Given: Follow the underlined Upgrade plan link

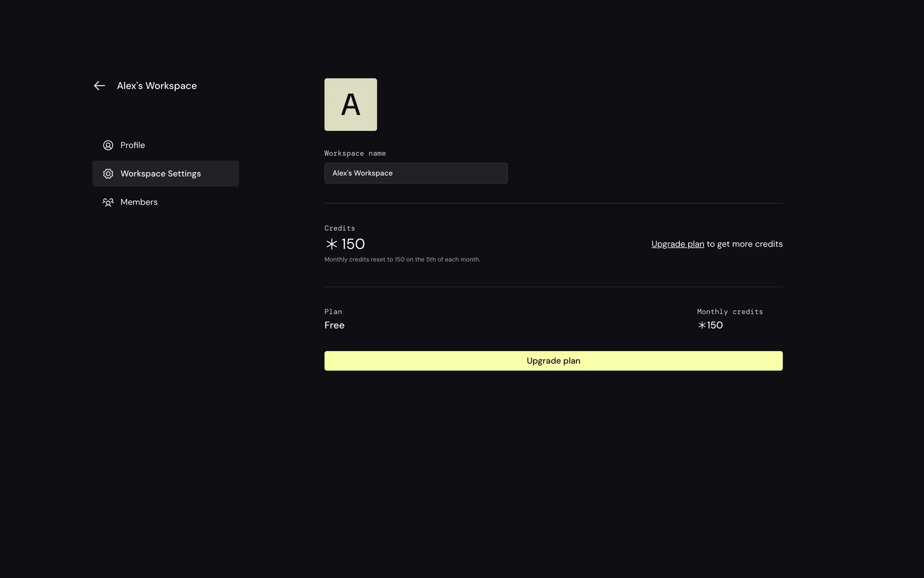Looking at the screenshot, I should 677,244.
